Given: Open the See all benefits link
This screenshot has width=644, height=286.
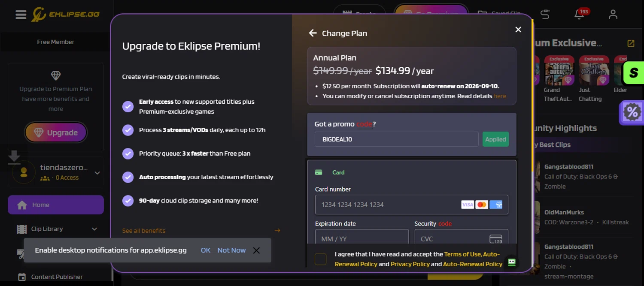Looking at the screenshot, I should pyautogui.click(x=144, y=231).
